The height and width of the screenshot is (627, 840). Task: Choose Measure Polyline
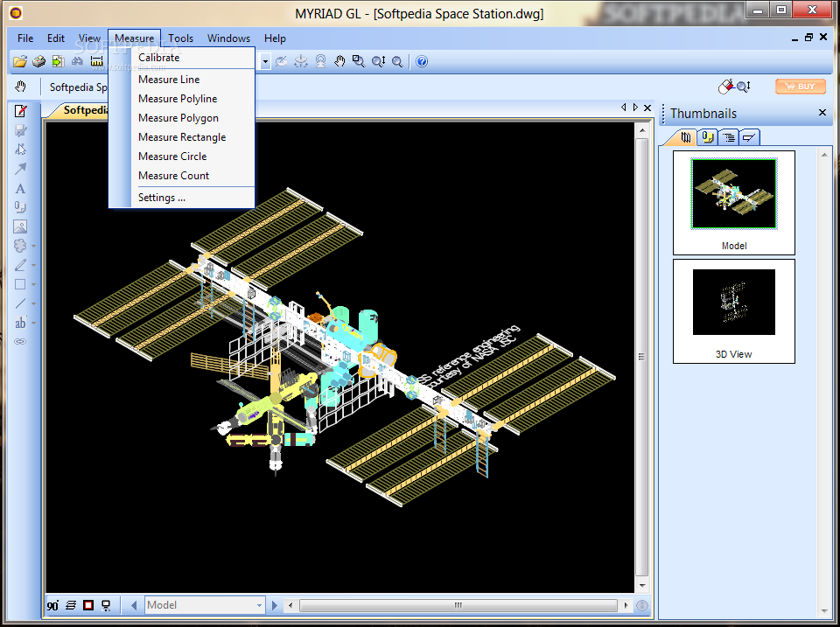[182, 99]
